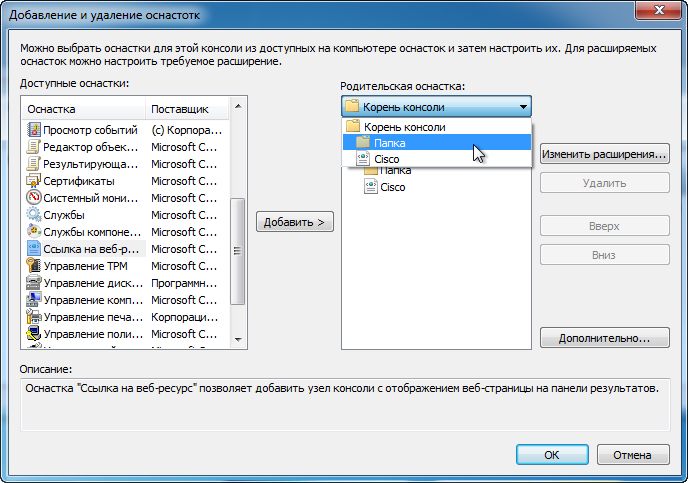Click Программн… vendor cell
The image size is (688, 483).
(x=184, y=283)
